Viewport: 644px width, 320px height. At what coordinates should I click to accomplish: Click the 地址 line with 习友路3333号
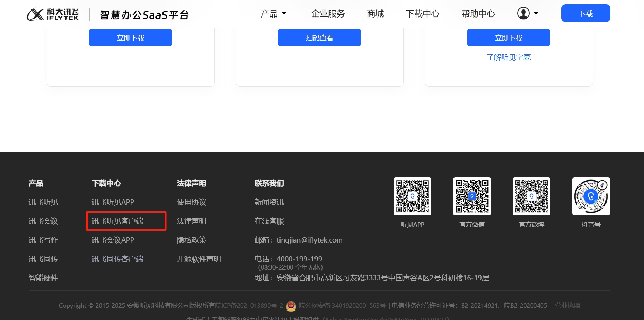pos(372,278)
